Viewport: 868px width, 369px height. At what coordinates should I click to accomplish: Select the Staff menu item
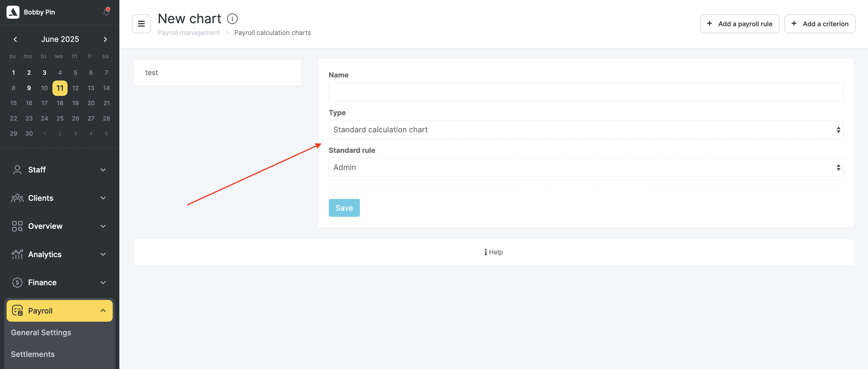tap(60, 169)
